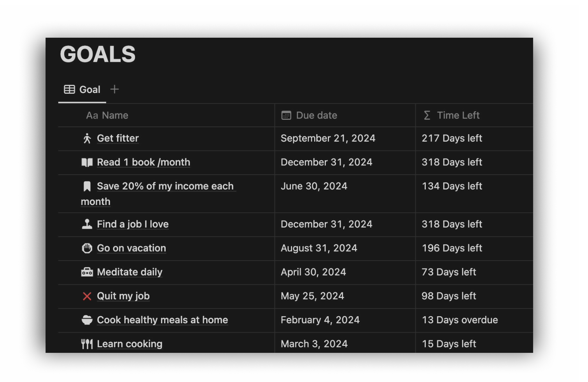Viewport: 588px width, 382px height.
Task: Click the sigma icon in the Time Left header
Action: point(427,115)
